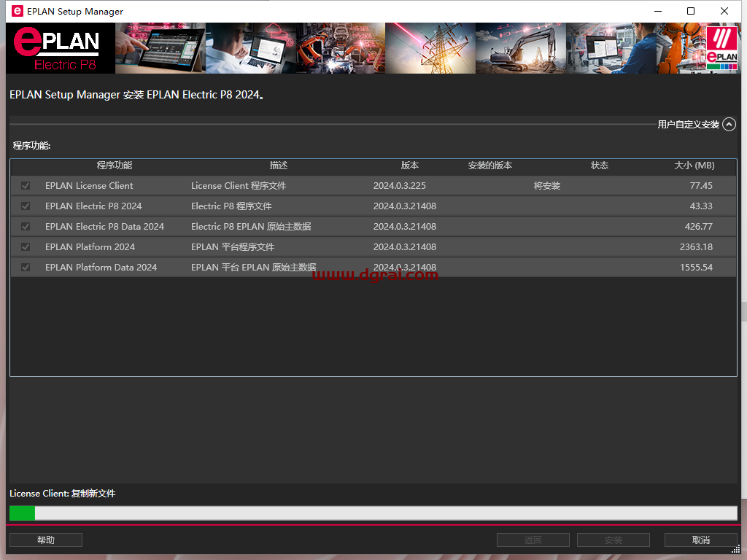Select the EPLAN Platform Data 2024 row name
The width and height of the screenshot is (747, 560).
pos(101,268)
